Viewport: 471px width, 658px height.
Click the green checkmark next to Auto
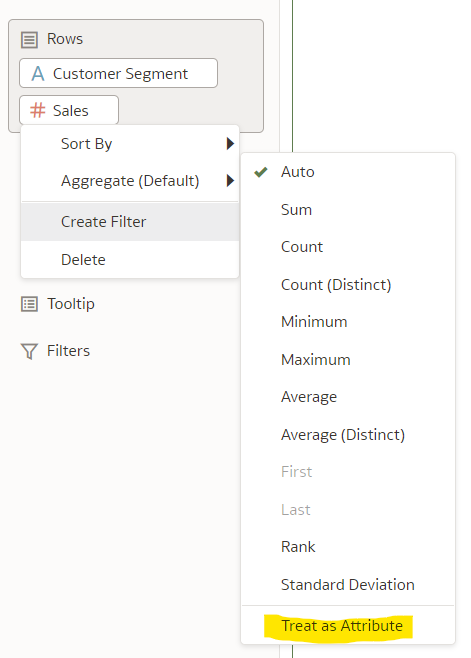point(261,172)
